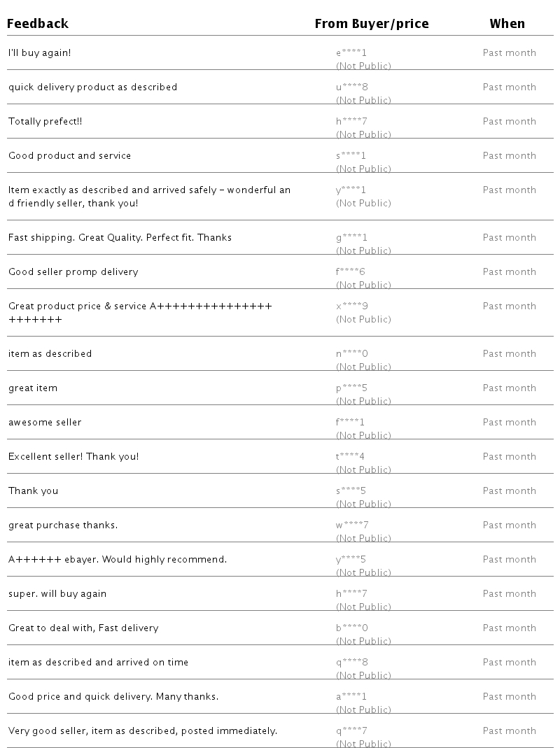
Task: Click buyer s****1 username
Action: tap(351, 156)
